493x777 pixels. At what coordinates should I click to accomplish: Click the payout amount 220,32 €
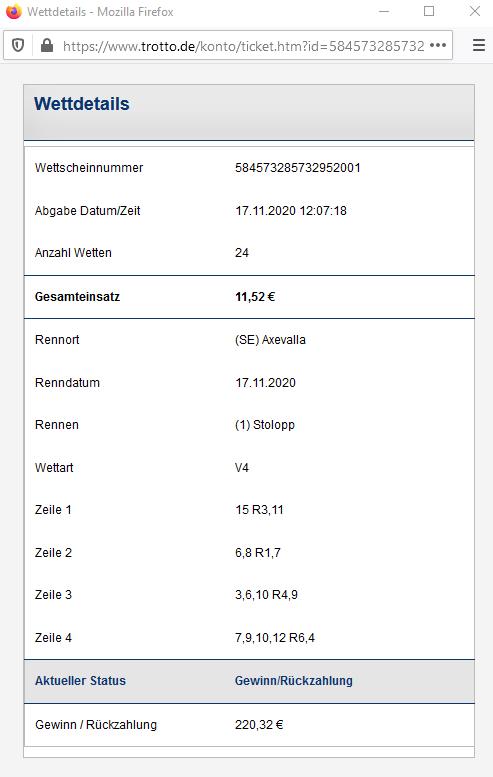coord(259,725)
